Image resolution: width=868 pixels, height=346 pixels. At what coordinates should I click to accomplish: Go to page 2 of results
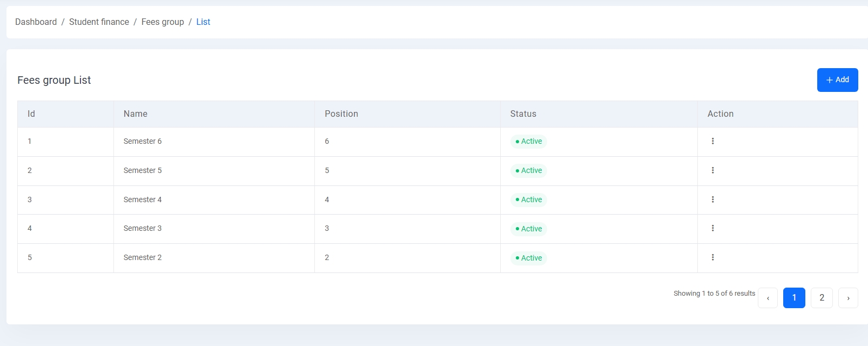822,297
